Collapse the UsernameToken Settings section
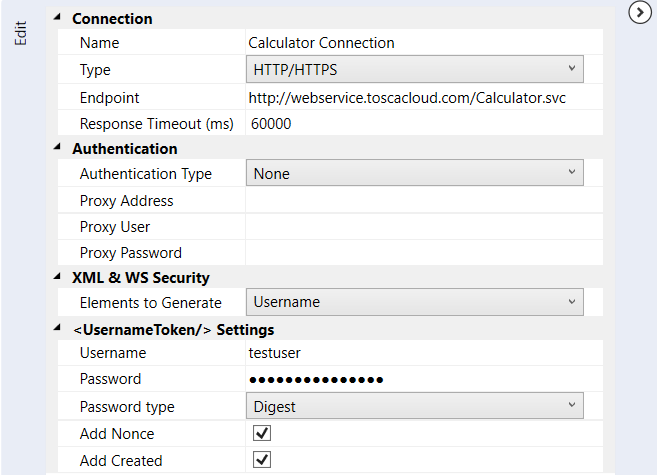 56,329
